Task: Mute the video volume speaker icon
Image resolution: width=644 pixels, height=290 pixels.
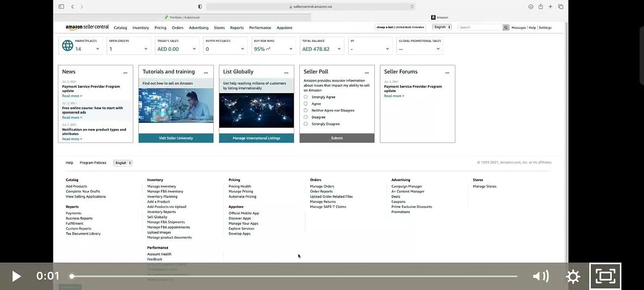Action: point(540,276)
